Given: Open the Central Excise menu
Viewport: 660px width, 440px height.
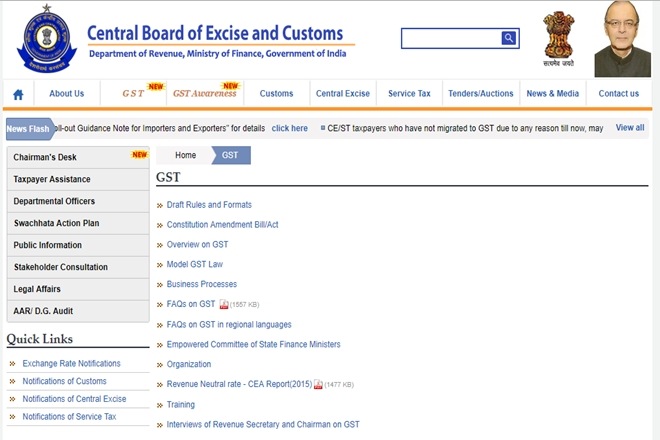Looking at the screenshot, I should pyautogui.click(x=343, y=94).
